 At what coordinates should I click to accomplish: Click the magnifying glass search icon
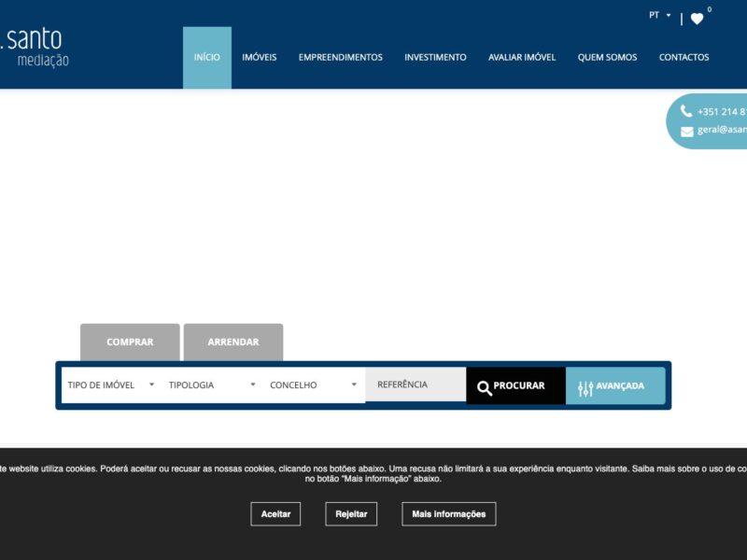click(x=484, y=388)
